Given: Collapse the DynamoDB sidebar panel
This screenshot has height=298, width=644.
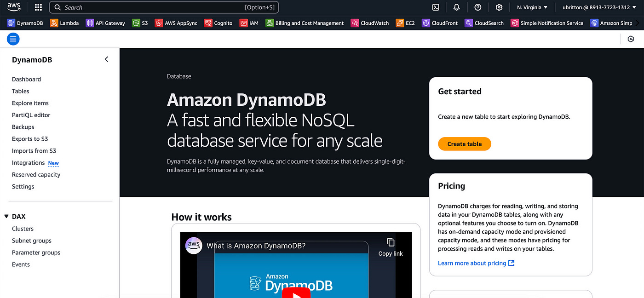Looking at the screenshot, I should coord(106,59).
